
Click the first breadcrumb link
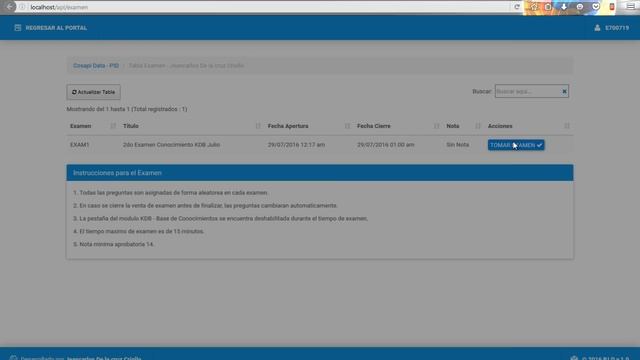click(x=96, y=65)
